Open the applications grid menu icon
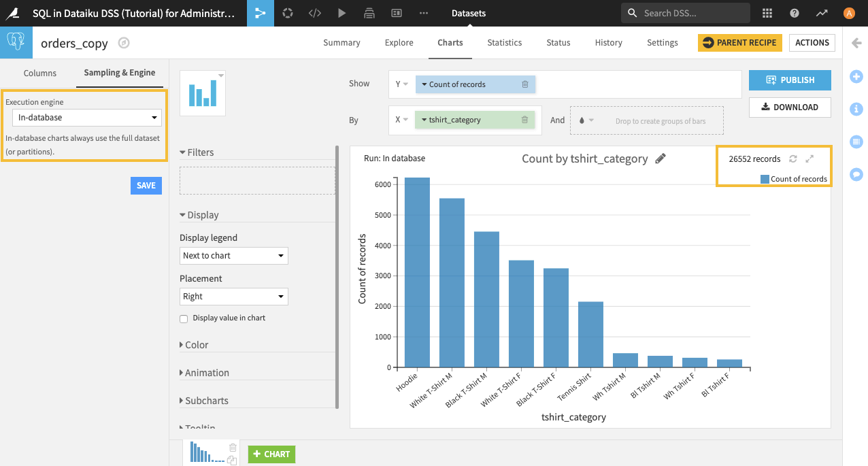868x466 pixels. tap(767, 13)
